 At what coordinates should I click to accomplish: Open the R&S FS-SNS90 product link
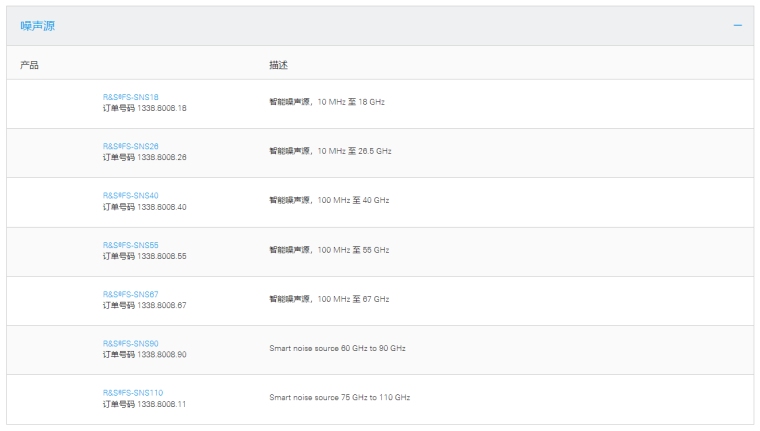(x=130, y=343)
